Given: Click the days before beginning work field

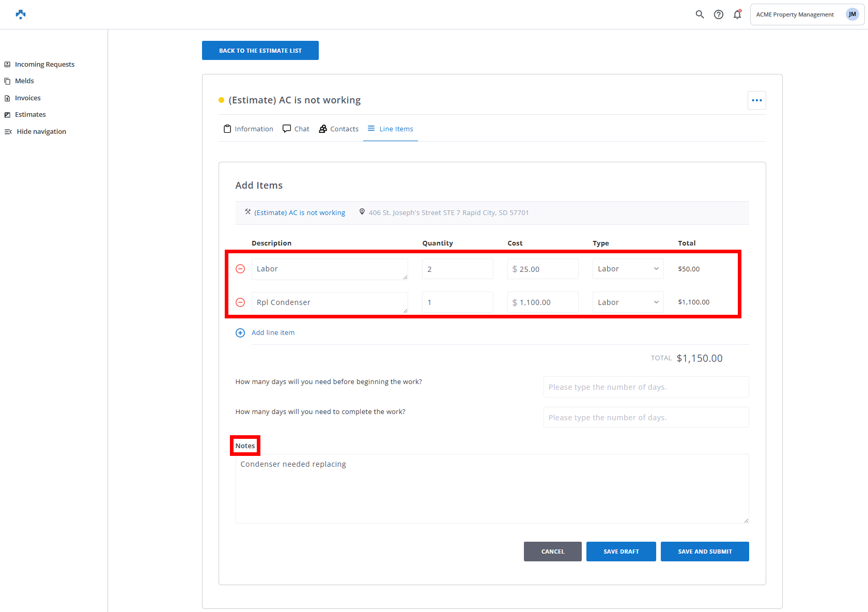Looking at the screenshot, I should coord(646,387).
